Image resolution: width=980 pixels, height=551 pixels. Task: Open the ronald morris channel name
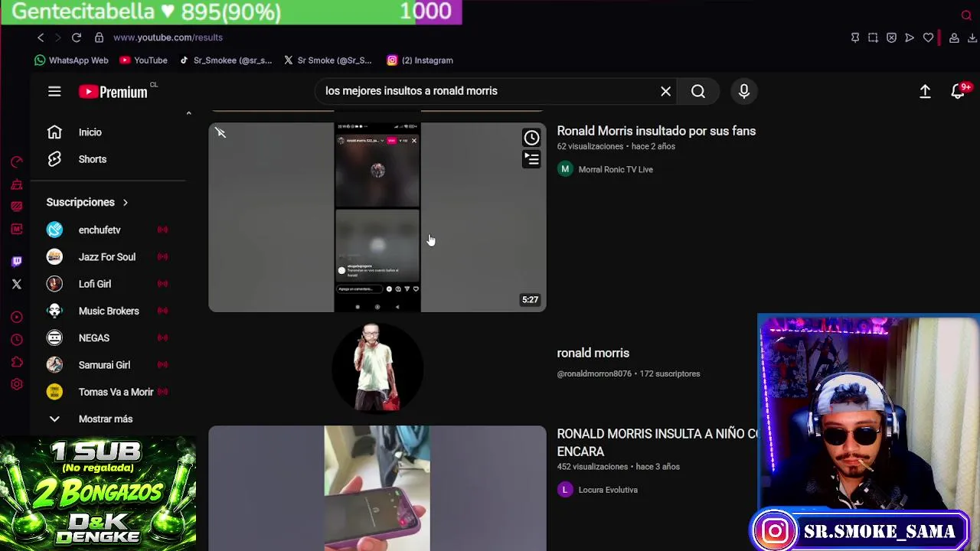point(593,353)
